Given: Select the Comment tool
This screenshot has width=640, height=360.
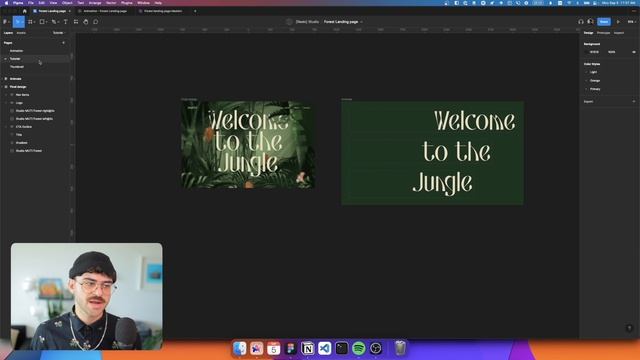Looking at the screenshot, I should pos(96,22).
